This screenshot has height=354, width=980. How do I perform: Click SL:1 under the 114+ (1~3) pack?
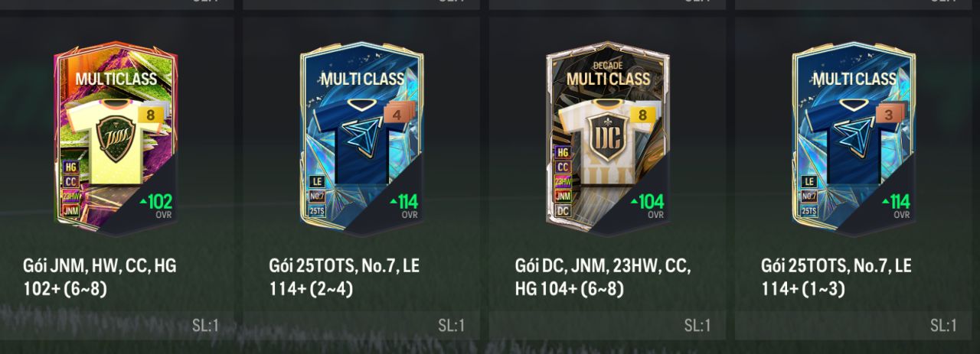click(943, 326)
